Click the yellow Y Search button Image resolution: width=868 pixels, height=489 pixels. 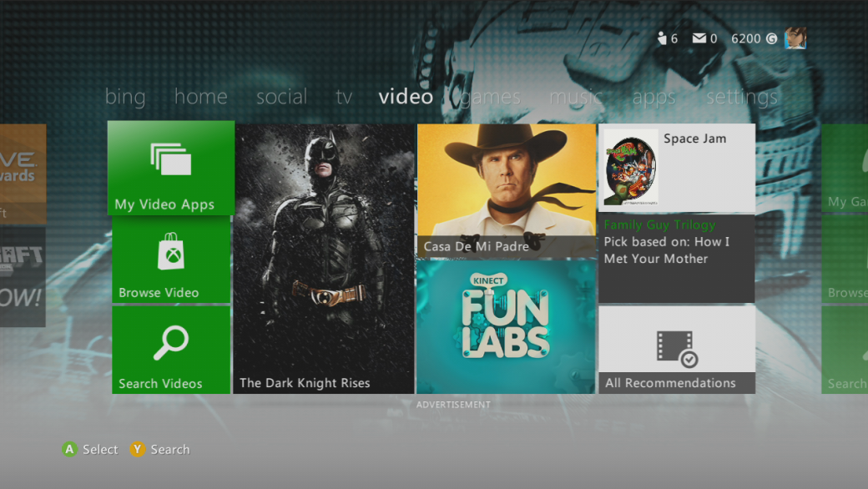click(x=137, y=449)
